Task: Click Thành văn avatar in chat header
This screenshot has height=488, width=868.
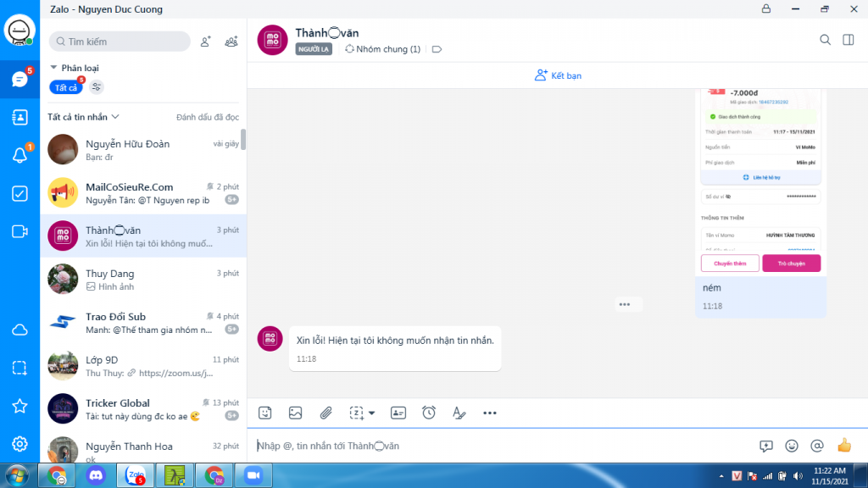Action: point(272,40)
